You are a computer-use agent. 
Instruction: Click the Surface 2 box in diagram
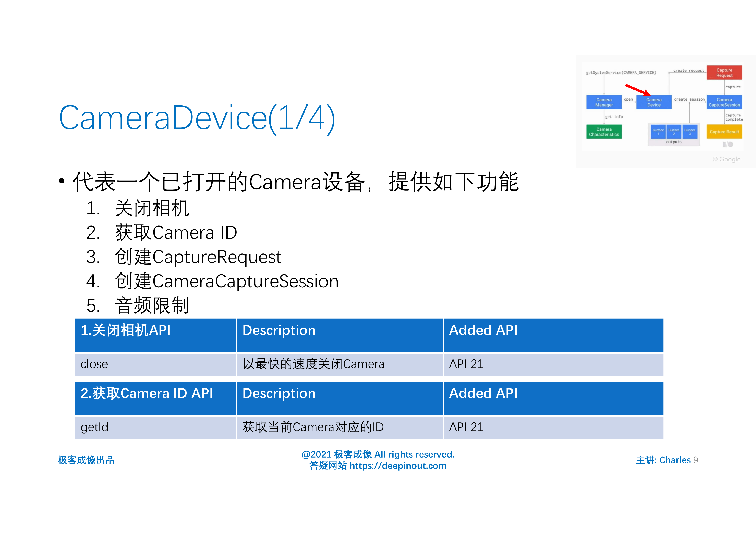click(674, 132)
